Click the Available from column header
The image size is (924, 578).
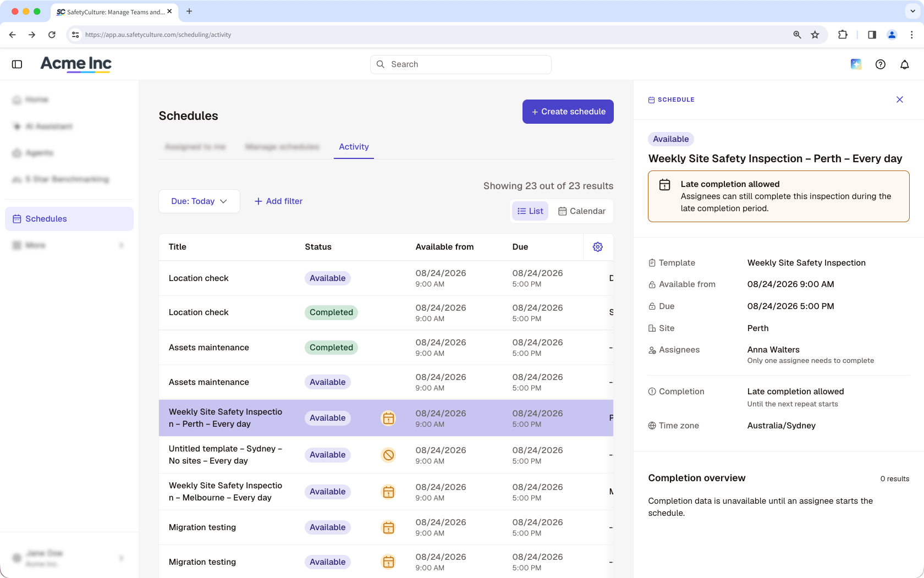coord(444,247)
